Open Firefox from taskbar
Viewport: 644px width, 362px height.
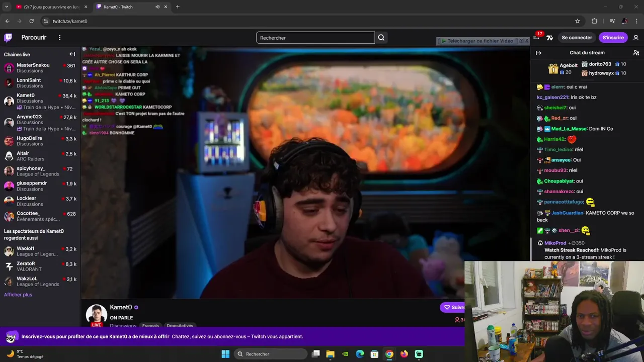pos(404,354)
